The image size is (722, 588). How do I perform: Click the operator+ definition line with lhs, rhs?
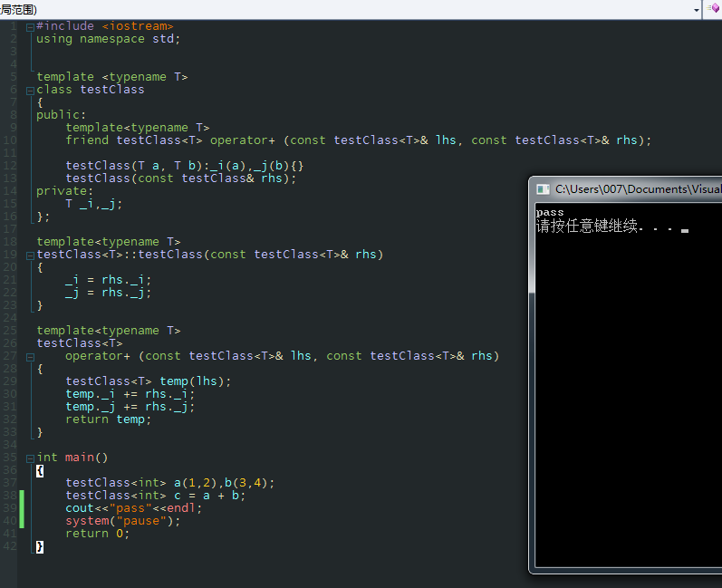(283, 356)
